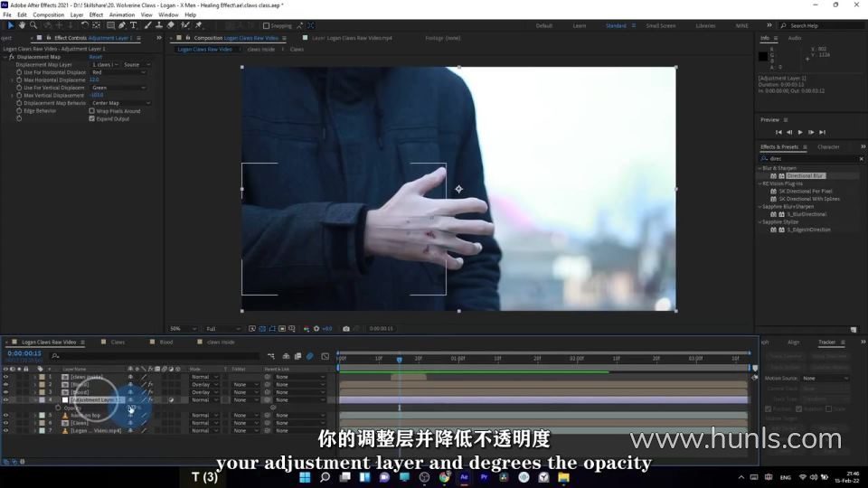Toggle visibility of layer 2 Blood

[x=5, y=385]
